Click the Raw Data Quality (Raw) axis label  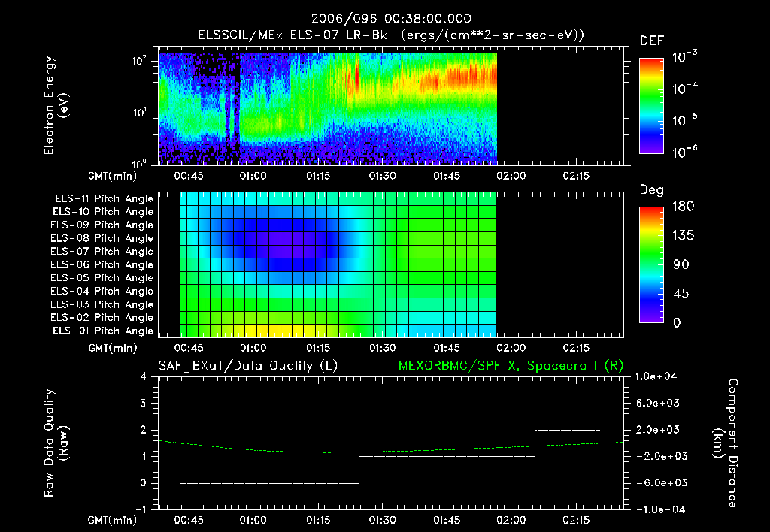tap(56, 443)
